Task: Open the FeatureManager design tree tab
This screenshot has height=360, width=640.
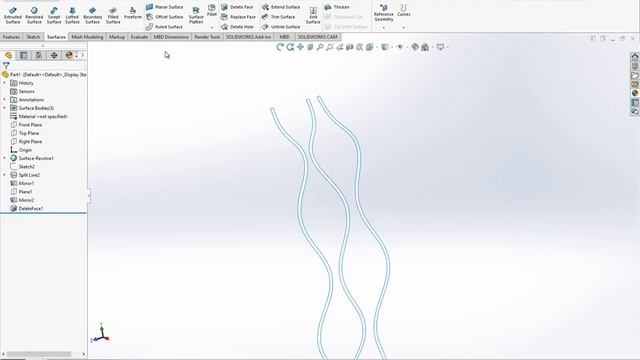Action: (9, 55)
